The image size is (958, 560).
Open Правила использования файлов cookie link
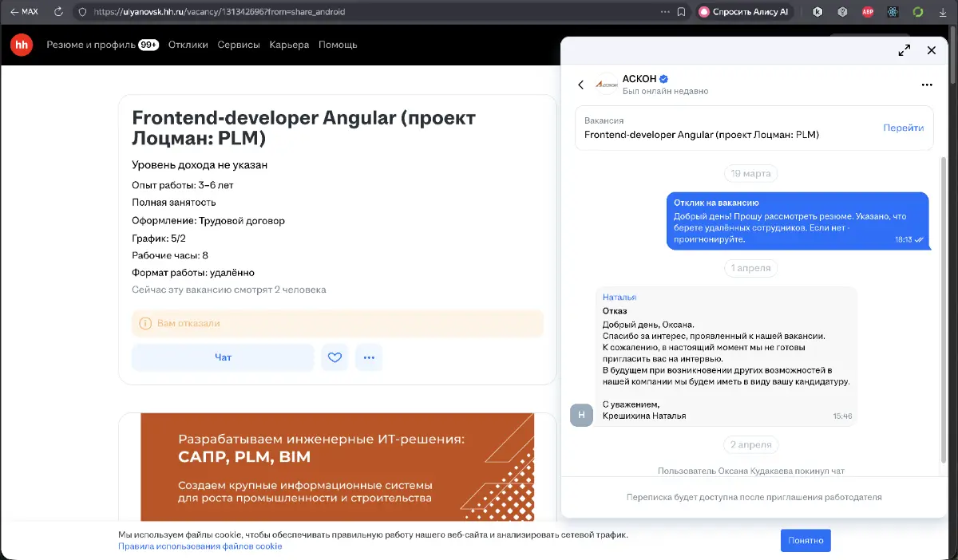coord(200,546)
